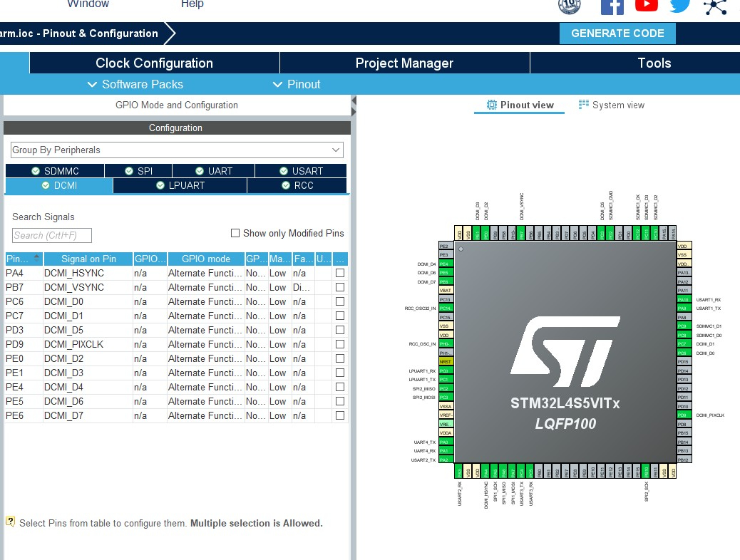Screen dimensions: 740x560
Task: Switch to the Project Manager tab
Action: click(x=404, y=63)
